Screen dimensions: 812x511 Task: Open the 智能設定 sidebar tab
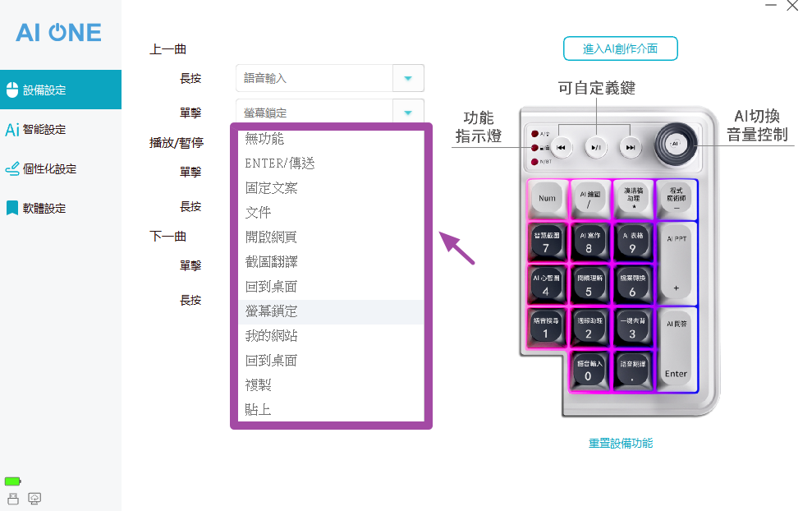(44, 130)
